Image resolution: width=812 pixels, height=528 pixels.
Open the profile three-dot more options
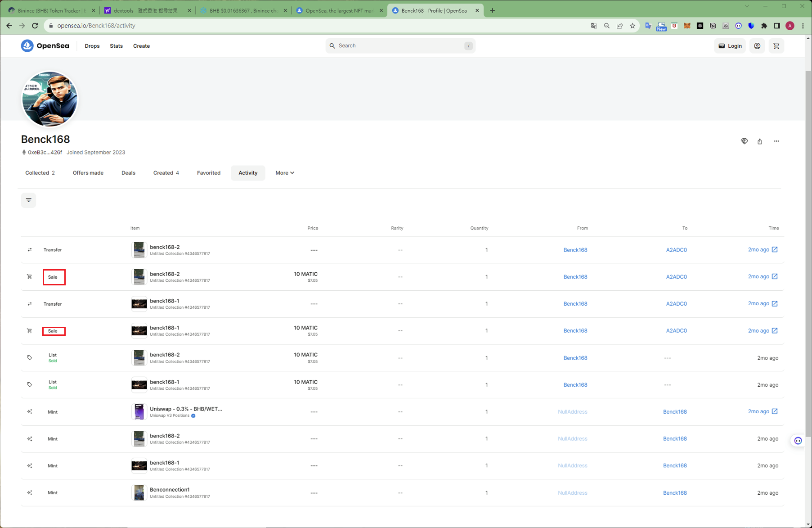click(776, 141)
